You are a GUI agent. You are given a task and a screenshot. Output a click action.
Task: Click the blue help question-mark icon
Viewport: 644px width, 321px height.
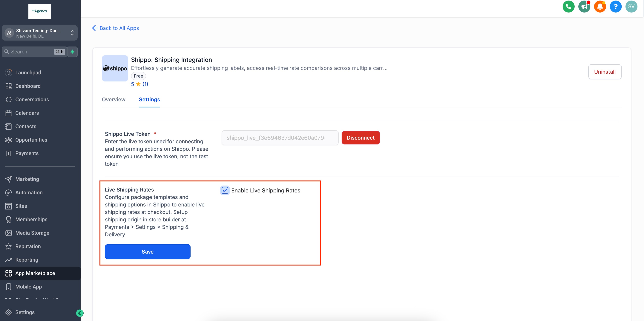click(616, 7)
